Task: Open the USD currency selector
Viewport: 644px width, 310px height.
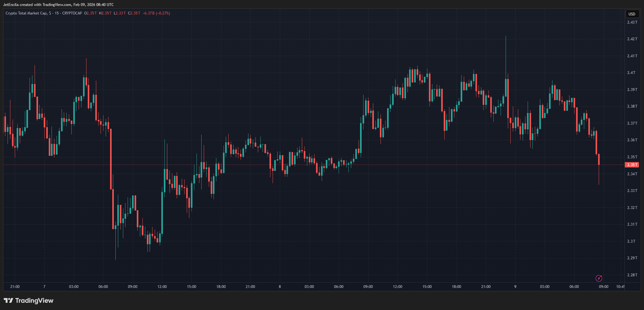Action: 632,14
